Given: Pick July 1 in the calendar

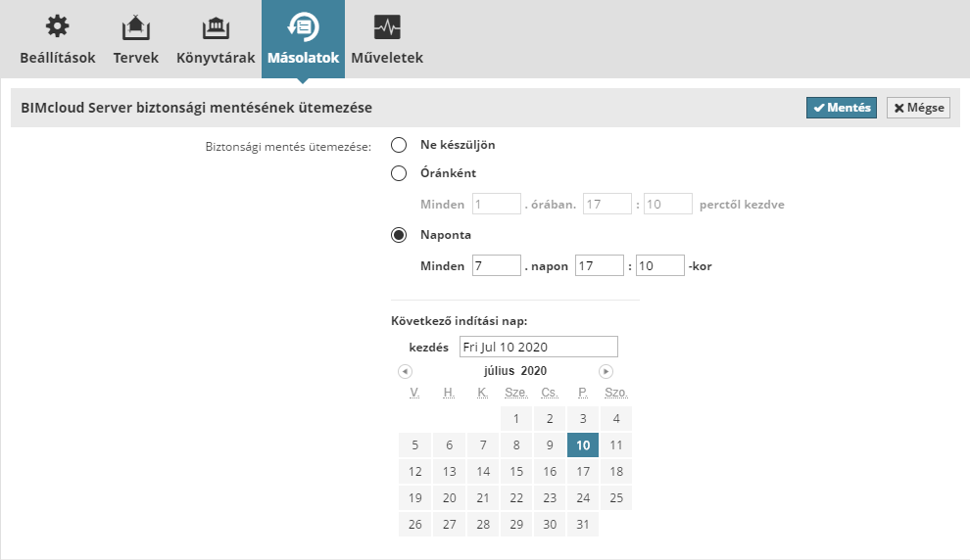Looking at the screenshot, I should pos(516,418).
